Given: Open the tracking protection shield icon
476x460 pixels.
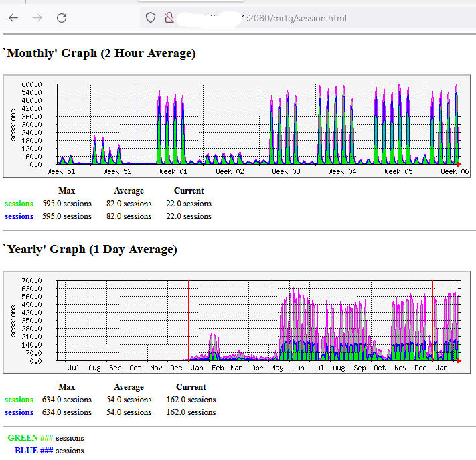Looking at the screenshot, I should (x=151, y=18).
